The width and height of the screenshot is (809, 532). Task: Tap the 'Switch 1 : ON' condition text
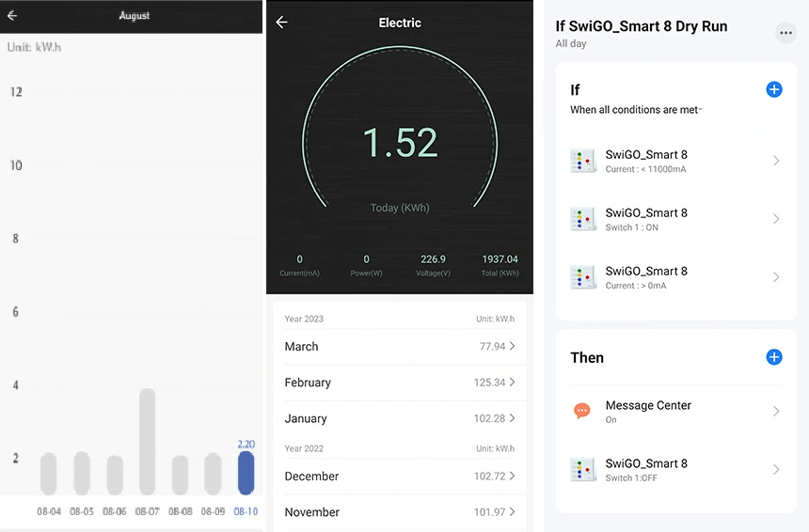[x=631, y=227]
